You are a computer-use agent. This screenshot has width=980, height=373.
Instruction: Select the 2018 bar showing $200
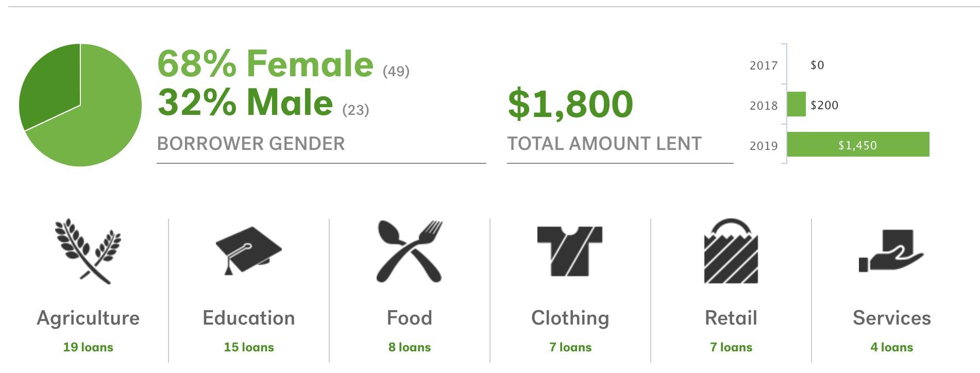coord(797,104)
